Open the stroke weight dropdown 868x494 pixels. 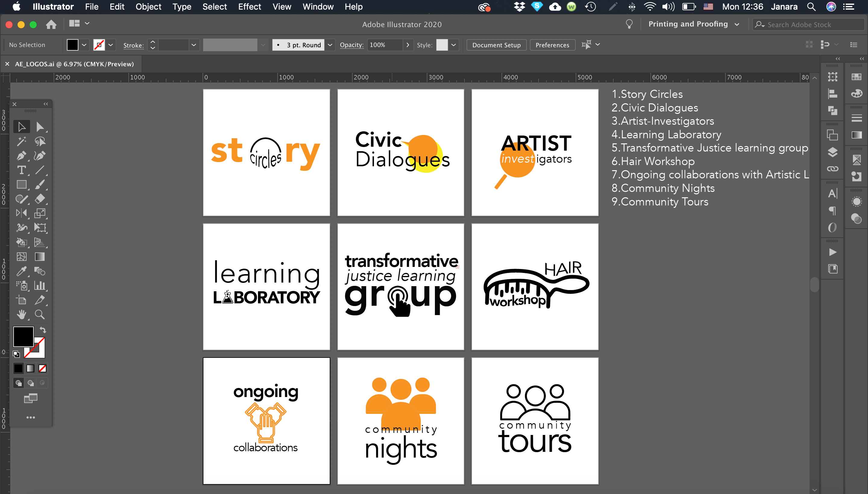(193, 45)
